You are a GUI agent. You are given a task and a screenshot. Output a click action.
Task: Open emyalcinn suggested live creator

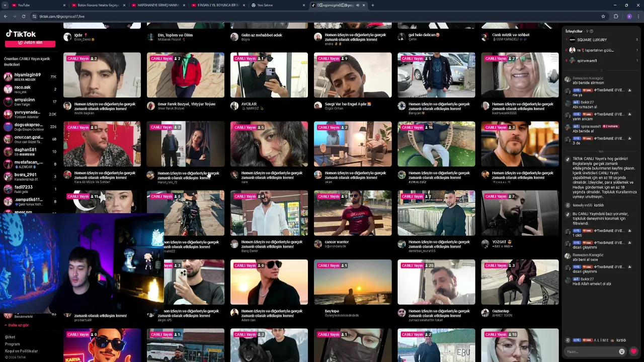click(30, 102)
